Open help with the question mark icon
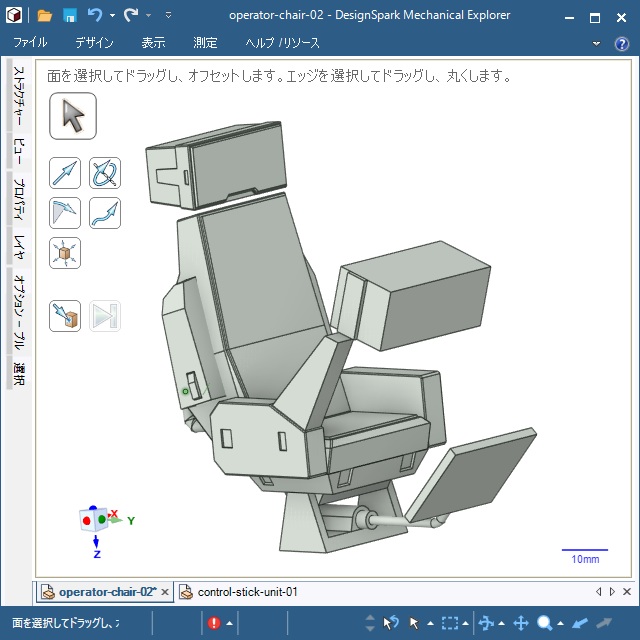This screenshot has width=640, height=640. pos(622,43)
